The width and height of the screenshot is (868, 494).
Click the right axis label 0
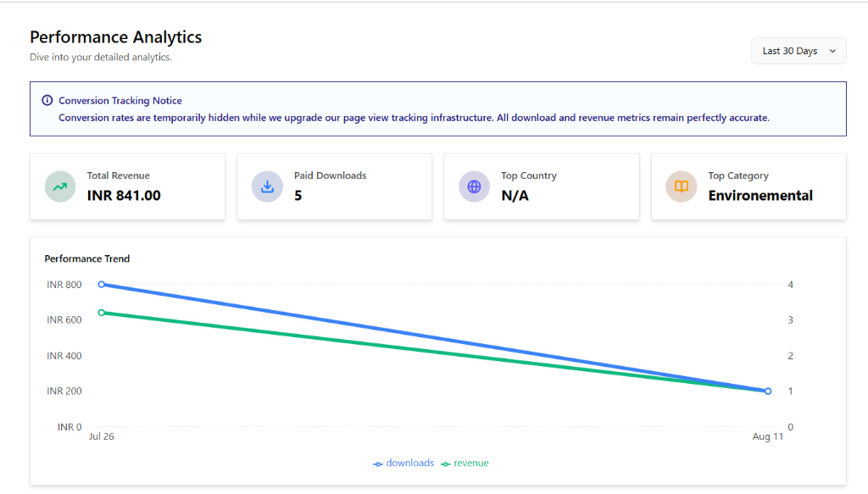point(791,427)
